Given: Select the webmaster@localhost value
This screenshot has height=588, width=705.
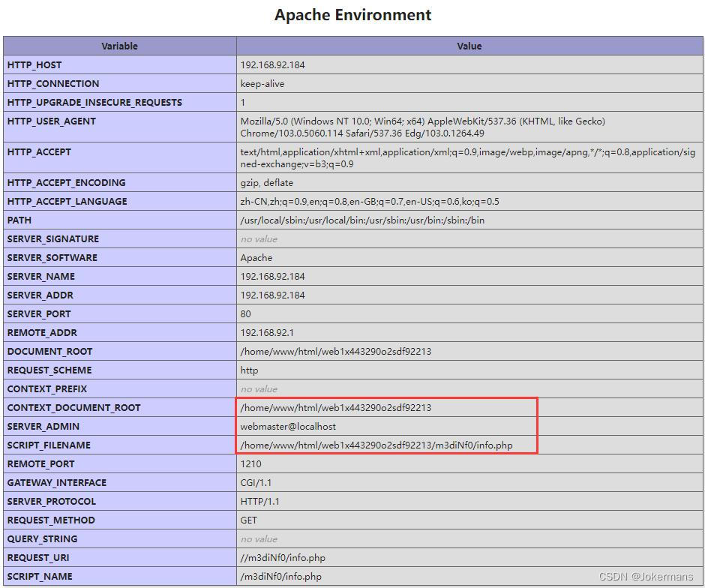Looking at the screenshot, I should click(288, 427).
